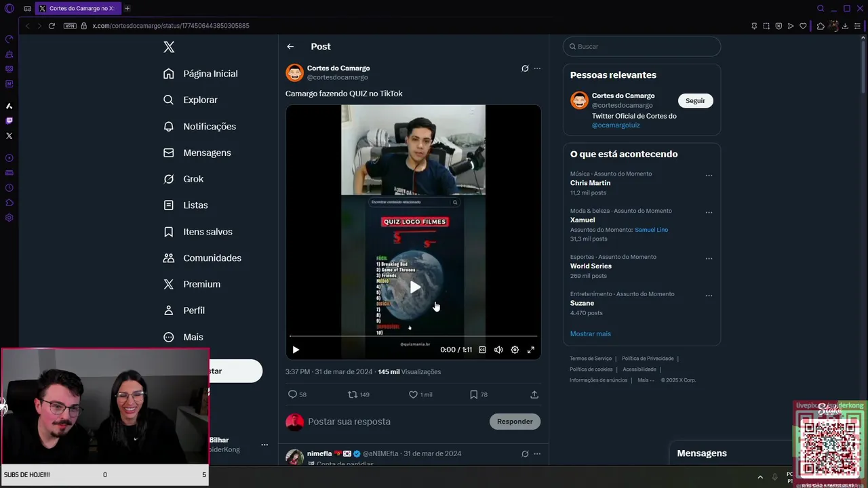Image resolution: width=868 pixels, height=488 pixels.
Task: Open Termos de Serviço link
Action: [591, 359]
